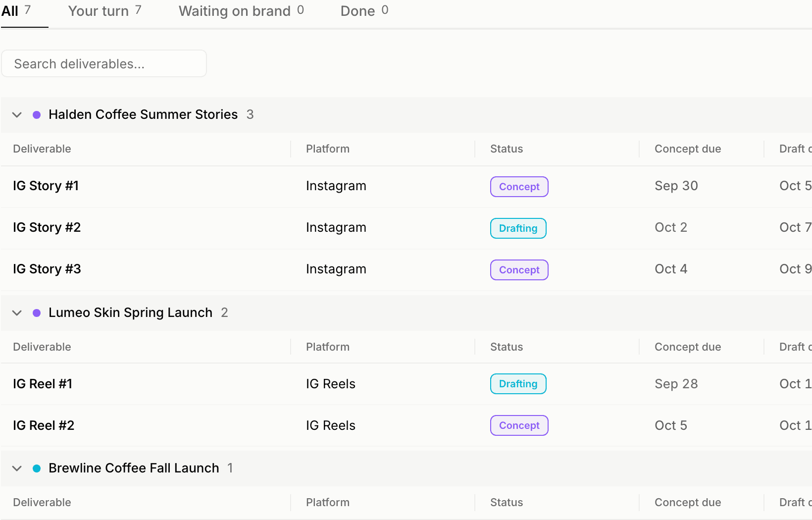
Task: Click Deliverable column header in Lumeo Skin table
Action: click(x=42, y=347)
